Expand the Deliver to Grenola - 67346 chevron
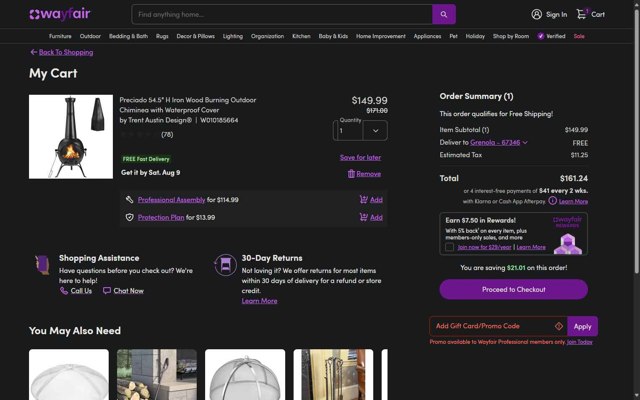 (x=525, y=142)
